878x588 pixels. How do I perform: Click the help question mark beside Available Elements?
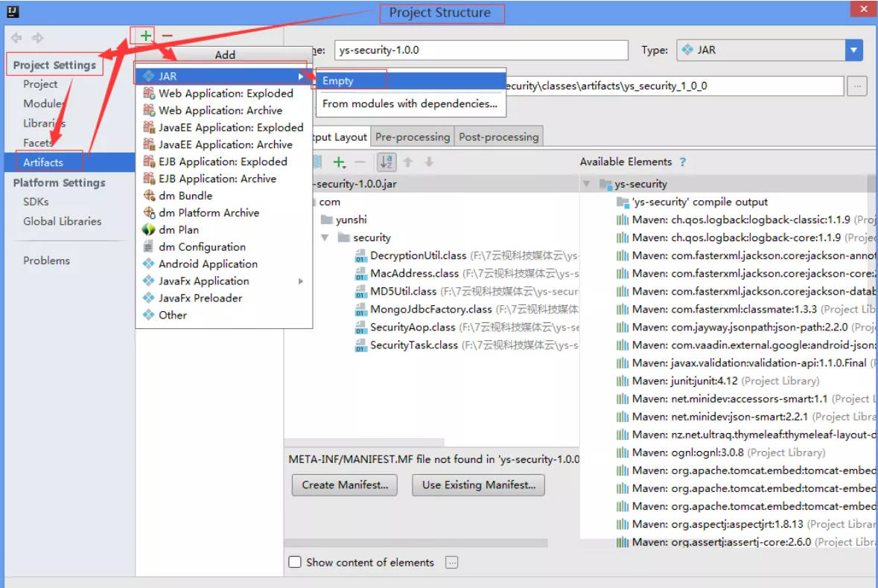point(683,162)
